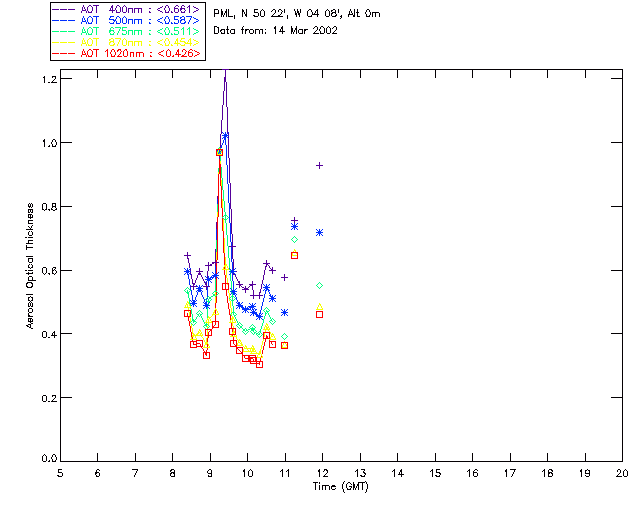Viewport: 640px width, 512px height.
Task: Click the 1.2 y-axis tick label
Action: click(x=49, y=79)
